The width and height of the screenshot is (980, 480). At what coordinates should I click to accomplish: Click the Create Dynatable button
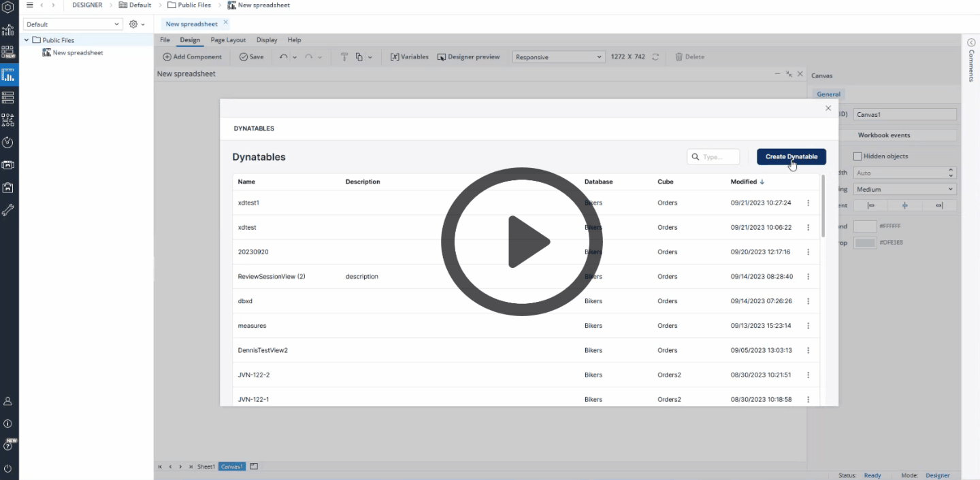tap(791, 157)
